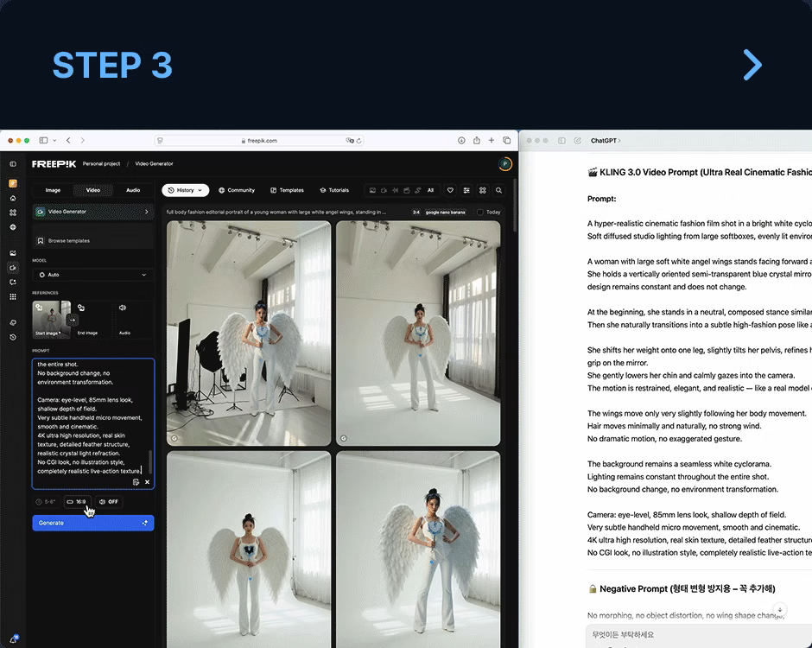
Task: Collapse the Freepik left sidebar panel
Action: click(x=13, y=164)
